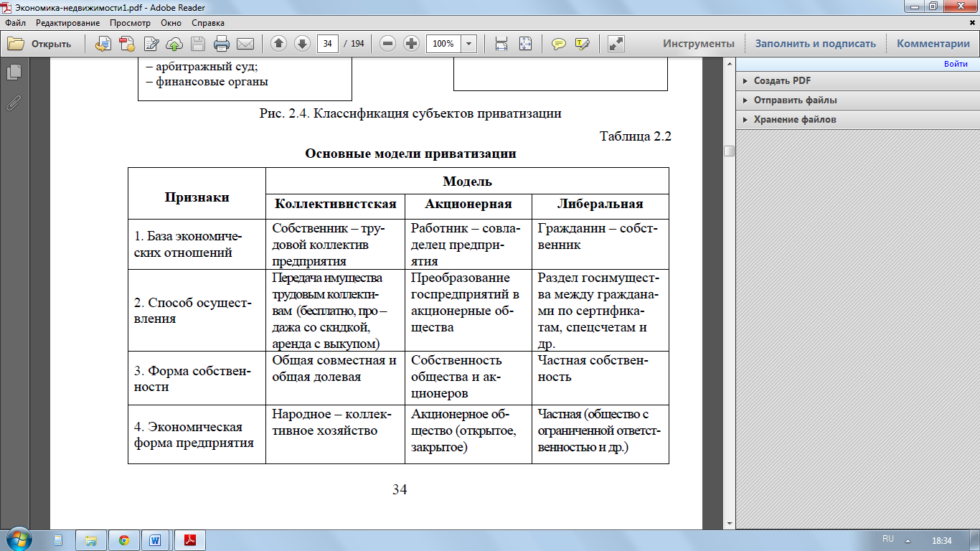Click the Войти sign-in link
Viewport: 980px width, 551px height.
click(x=956, y=64)
